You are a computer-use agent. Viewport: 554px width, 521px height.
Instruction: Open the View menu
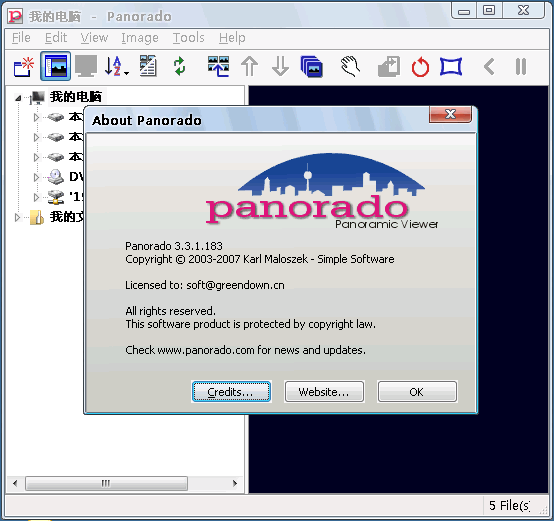(x=94, y=38)
